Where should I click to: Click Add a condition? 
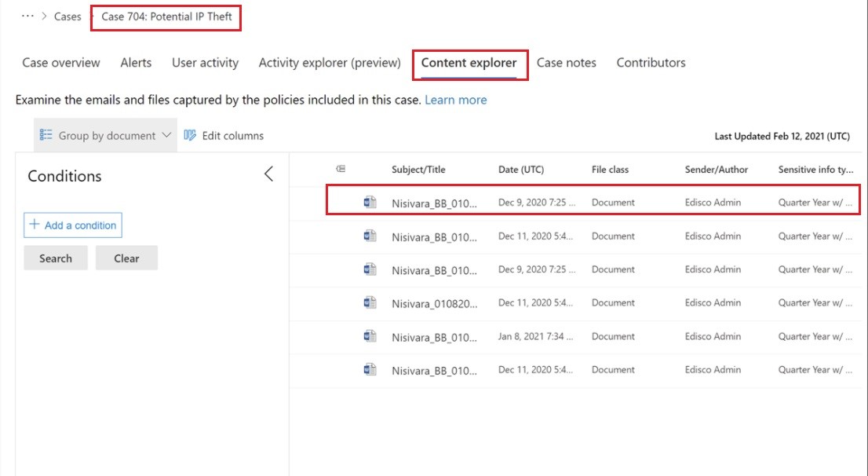click(x=72, y=225)
